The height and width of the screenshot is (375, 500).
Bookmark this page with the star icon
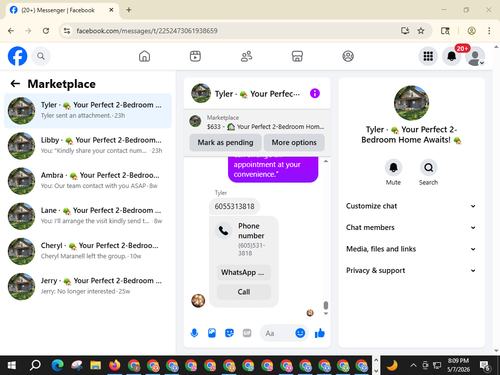click(421, 31)
